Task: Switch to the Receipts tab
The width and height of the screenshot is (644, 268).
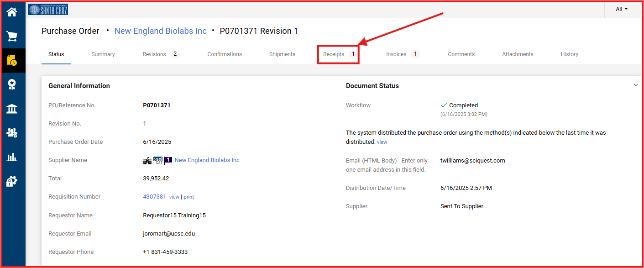Action: coord(338,54)
